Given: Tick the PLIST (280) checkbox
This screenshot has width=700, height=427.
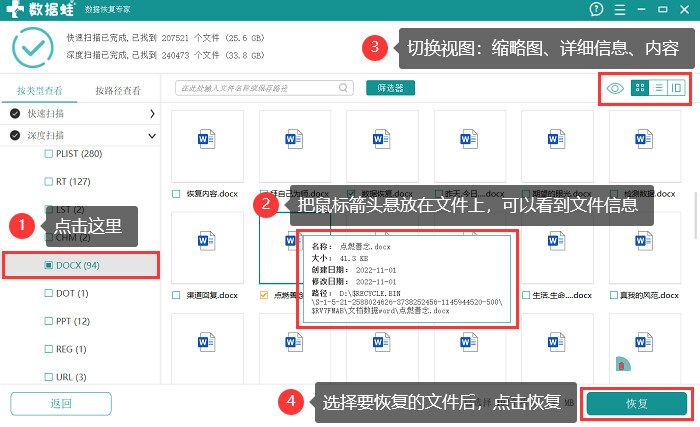Looking at the screenshot, I should 49,154.
